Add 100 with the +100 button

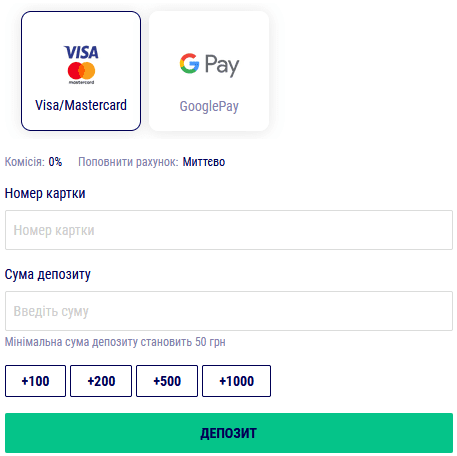(x=35, y=381)
